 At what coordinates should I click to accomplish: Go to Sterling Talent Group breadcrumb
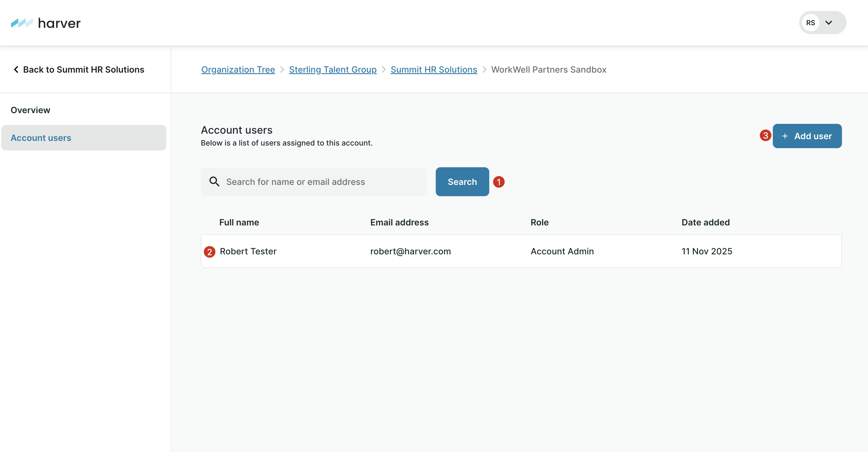tap(332, 69)
